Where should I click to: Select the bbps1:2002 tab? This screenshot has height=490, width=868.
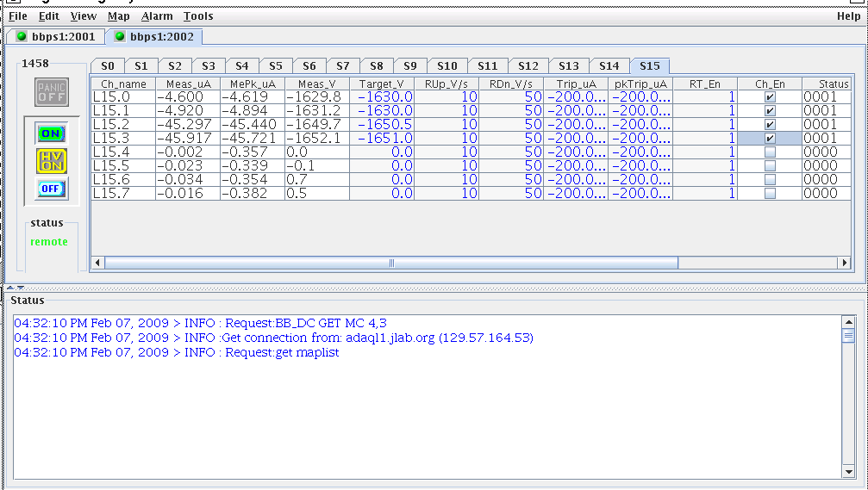[154, 36]
